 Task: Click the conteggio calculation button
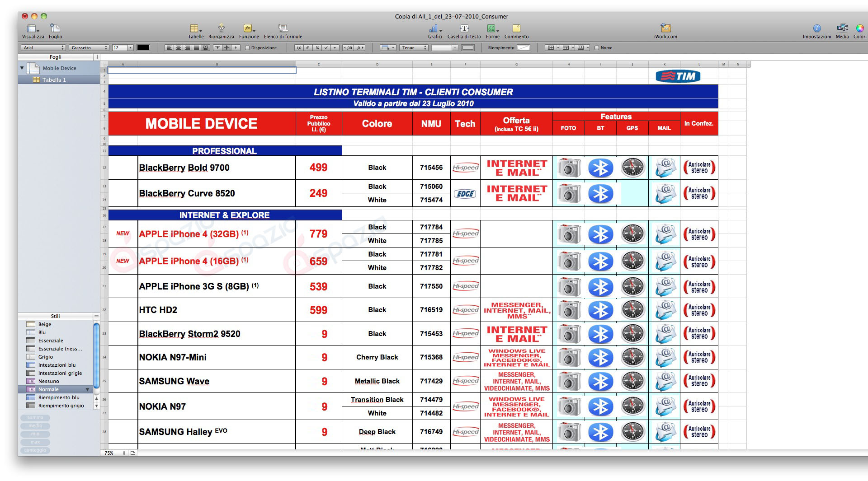pyautogui.click(x=35, y=450)
